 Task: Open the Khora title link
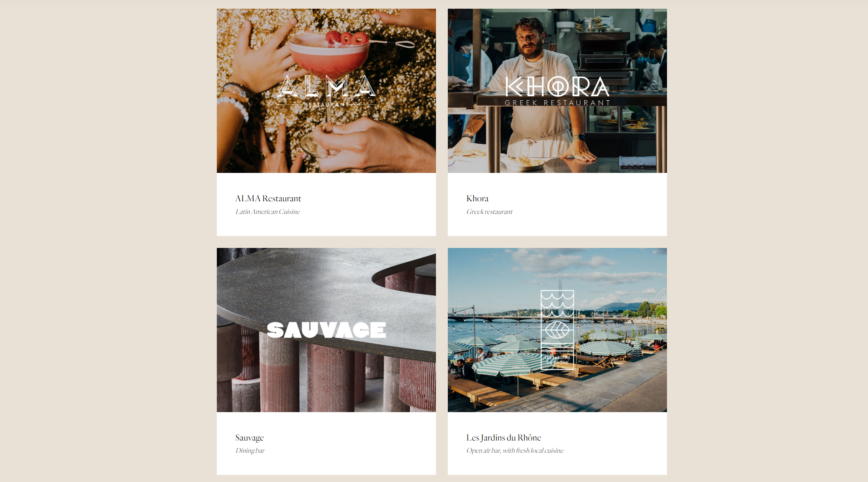click(x=477, y=198)
